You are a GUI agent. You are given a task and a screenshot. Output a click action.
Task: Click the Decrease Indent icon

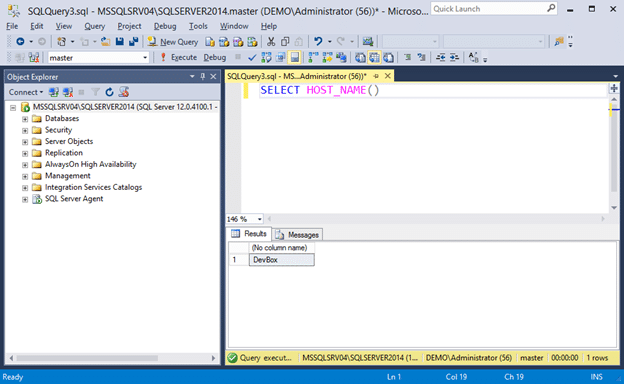tap(441, 58)
